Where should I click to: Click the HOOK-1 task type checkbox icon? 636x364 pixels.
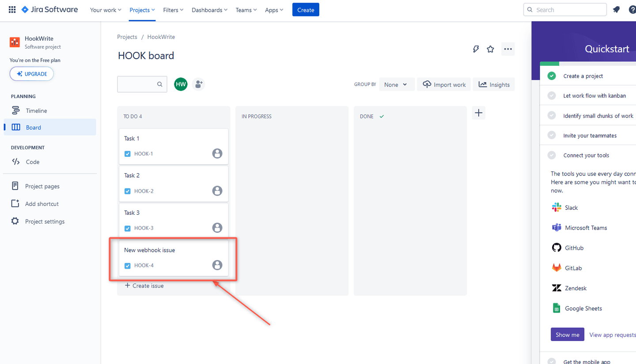(x=127, y=153)
